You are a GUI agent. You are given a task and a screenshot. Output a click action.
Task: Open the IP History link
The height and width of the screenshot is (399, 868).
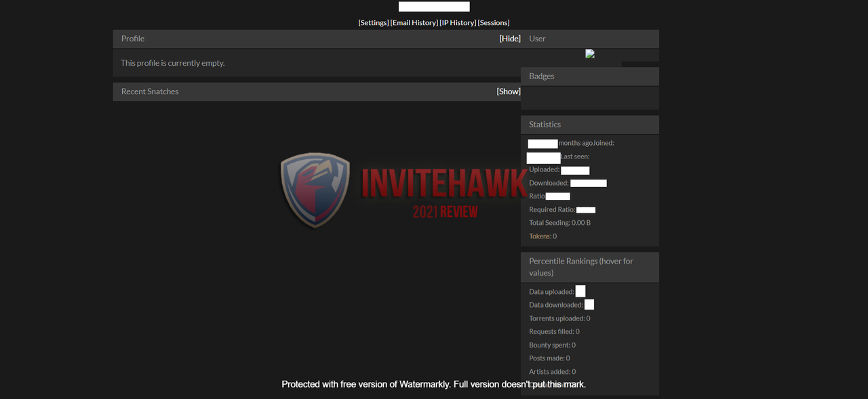tap(458, 22)
